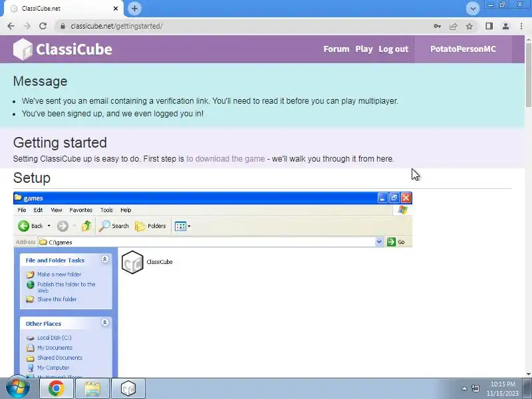
Task: Open the tab search dropdown arrow
Action: coord(473,9)
